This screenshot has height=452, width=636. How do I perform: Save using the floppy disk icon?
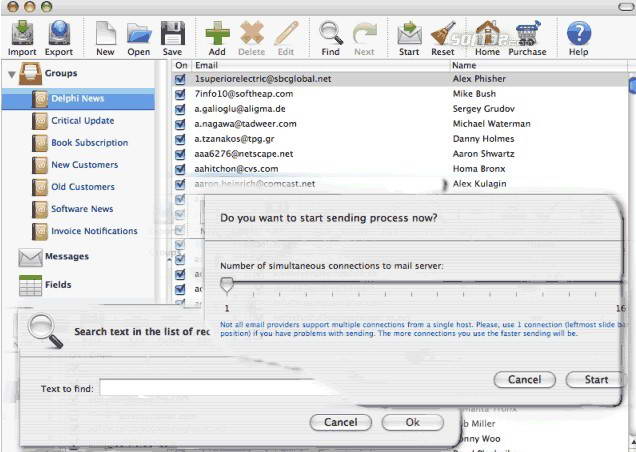(173, 33)
